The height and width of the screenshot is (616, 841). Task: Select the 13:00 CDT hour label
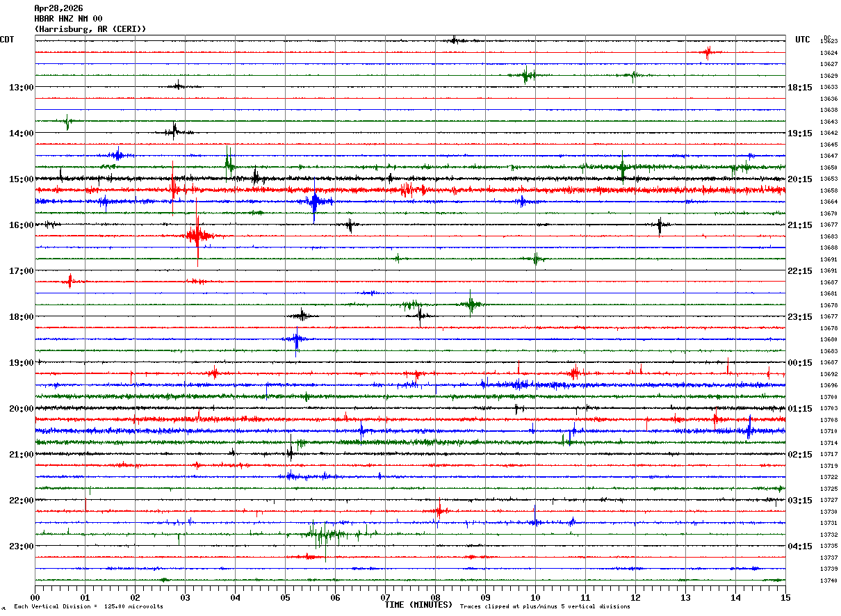(21, 87)
